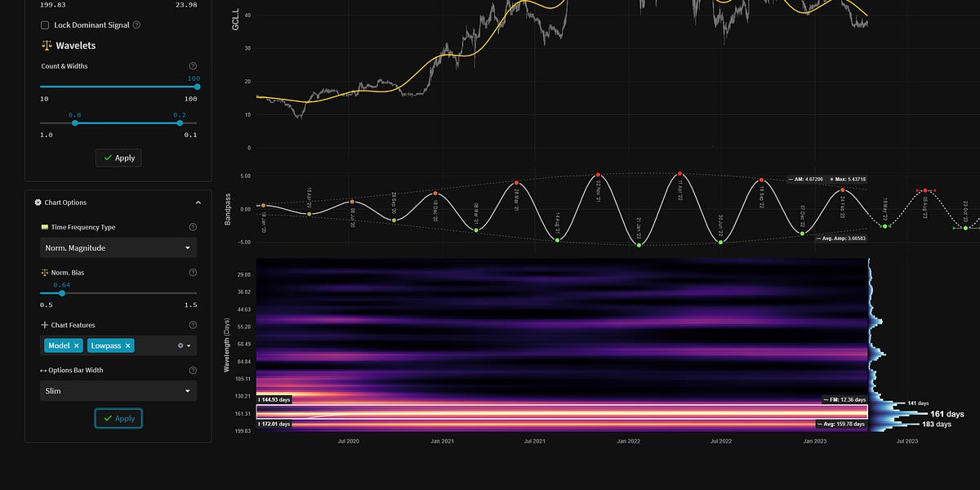Click the Wavelets scales icon
The height and width of the screenshot is (490, 980).
[x=46, y=46]
